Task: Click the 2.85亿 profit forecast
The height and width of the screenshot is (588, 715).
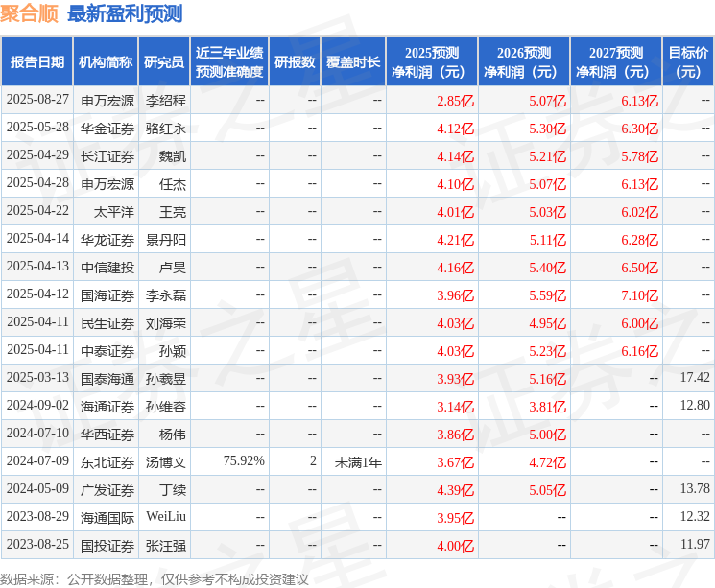Action: click(456, 101)
